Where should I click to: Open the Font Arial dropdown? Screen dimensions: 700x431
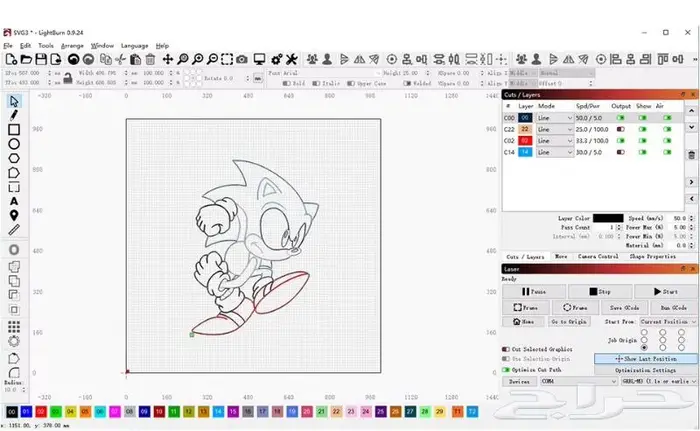[332, 73]
